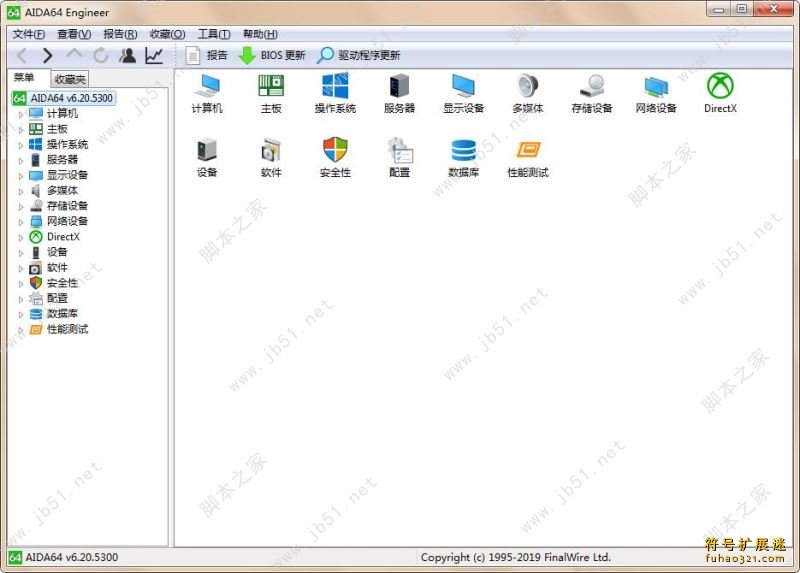The image size is (800, 573).
Task: Open the 收藏(O) menu
Action: (x=167, y=34)
